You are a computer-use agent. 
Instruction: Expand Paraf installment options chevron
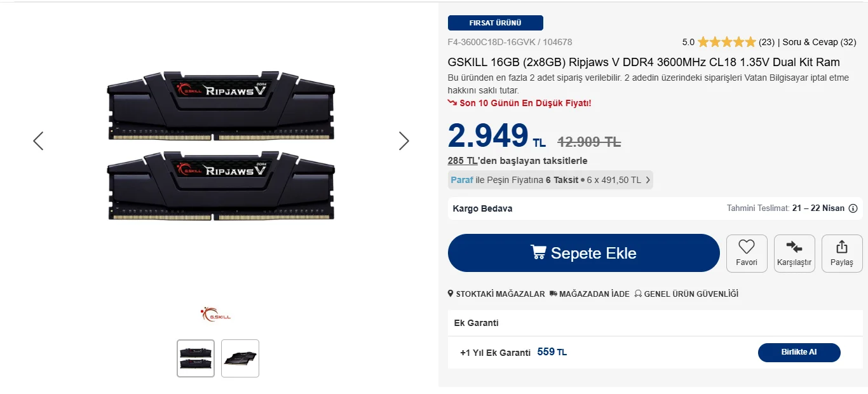tap(648, 180)
